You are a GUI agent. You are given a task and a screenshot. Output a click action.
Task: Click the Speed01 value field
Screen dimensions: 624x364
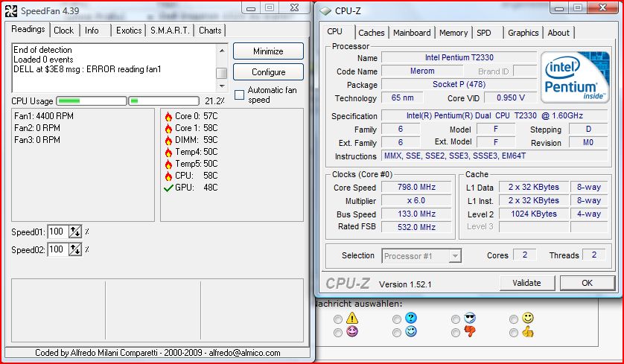click(58, 232)
